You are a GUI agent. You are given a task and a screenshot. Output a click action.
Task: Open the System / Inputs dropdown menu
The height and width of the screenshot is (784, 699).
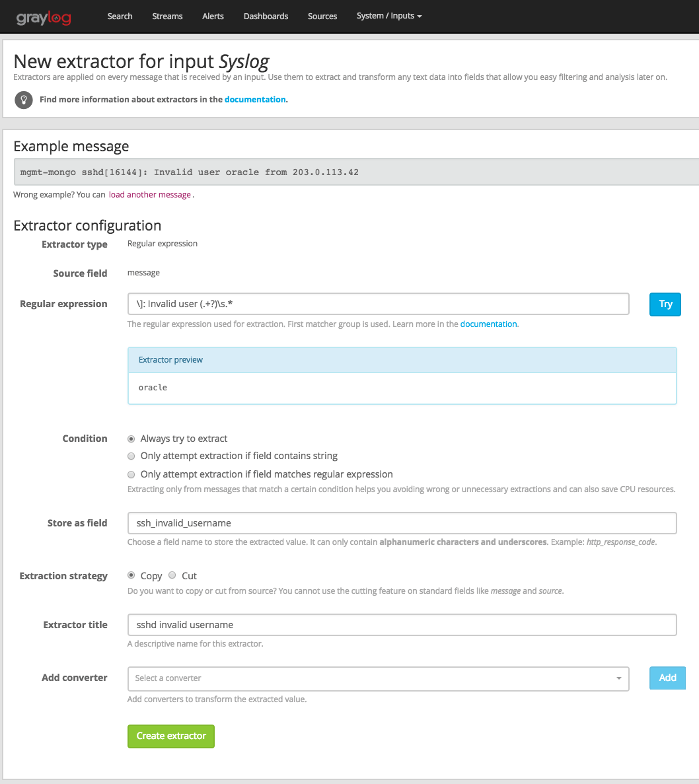388,16
